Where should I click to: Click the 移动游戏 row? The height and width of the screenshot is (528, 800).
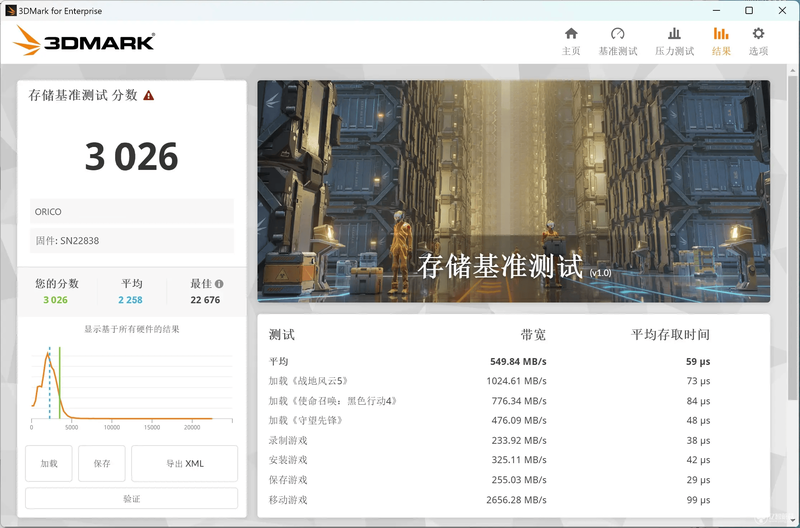[x=489, y=499]
